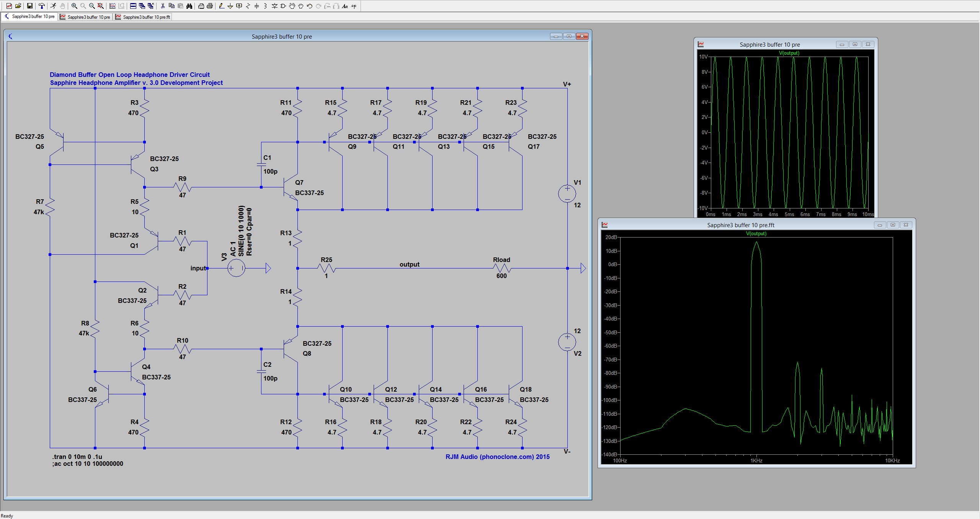Click the Undo arrow icon

310,6
